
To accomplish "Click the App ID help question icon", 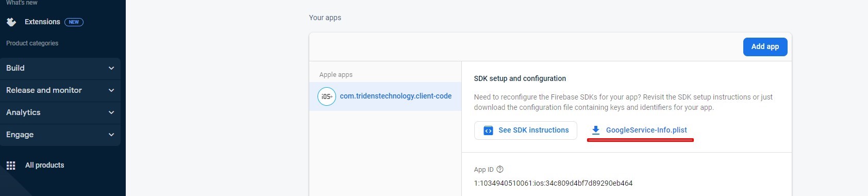I will pos(500,169).
